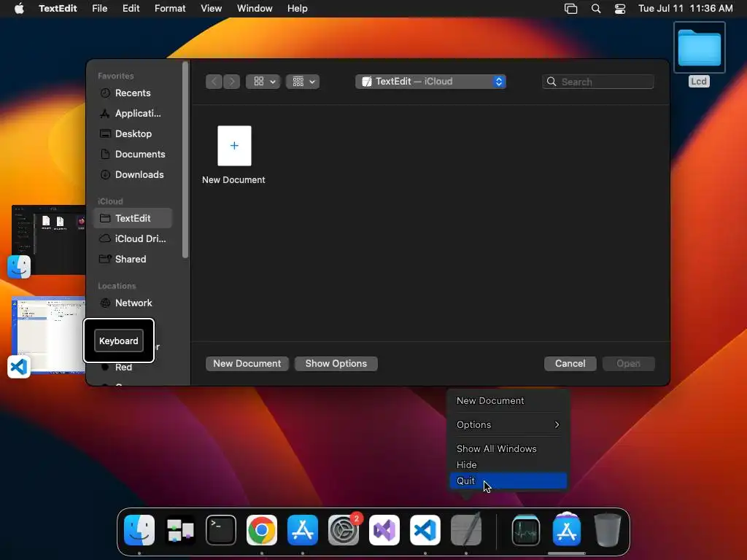Select Recents in the sidebar

tap(133, 93)
